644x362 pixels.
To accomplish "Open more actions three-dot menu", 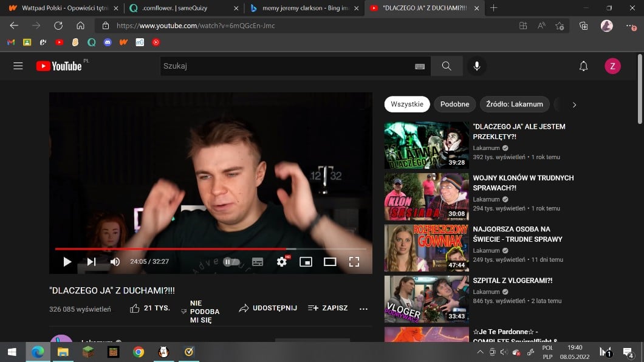I will click(363, 309).
